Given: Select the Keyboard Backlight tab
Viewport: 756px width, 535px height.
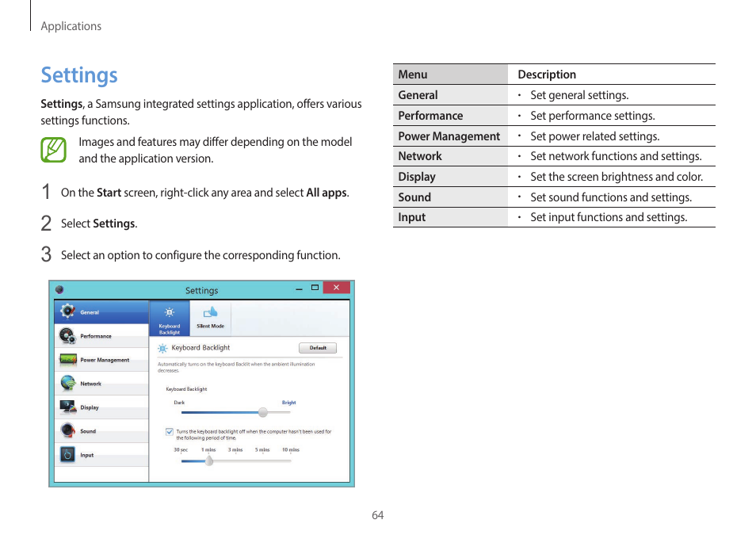Looking at the screenshot, I should click(x=170, y=319).
